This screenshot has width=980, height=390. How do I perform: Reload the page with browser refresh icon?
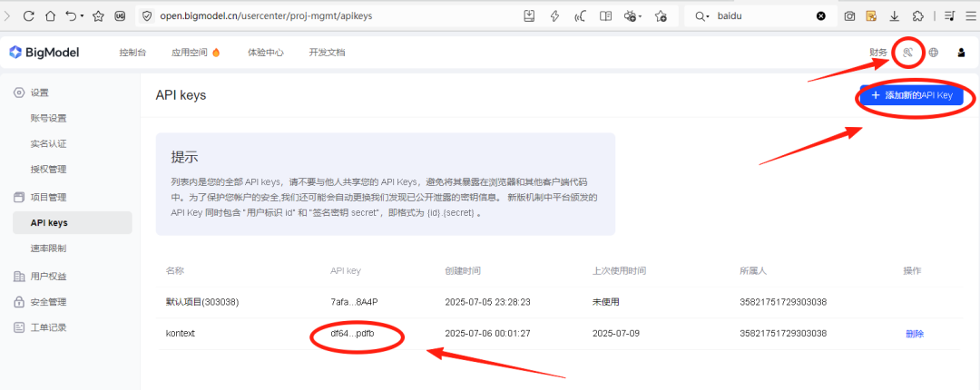coord(28,16)
